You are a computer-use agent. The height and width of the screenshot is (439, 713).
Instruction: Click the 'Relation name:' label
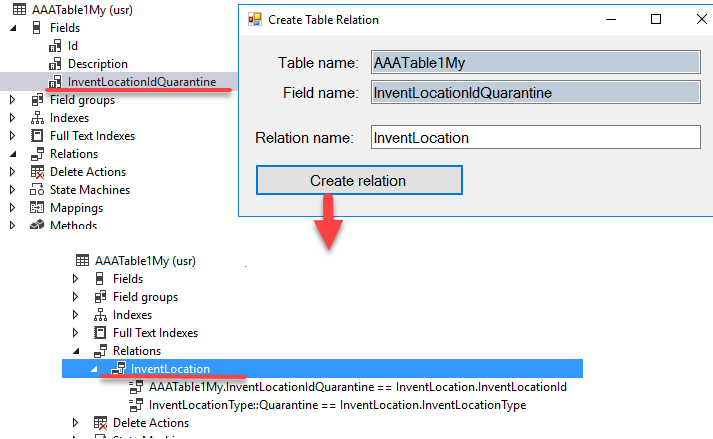tap(304, 137)
